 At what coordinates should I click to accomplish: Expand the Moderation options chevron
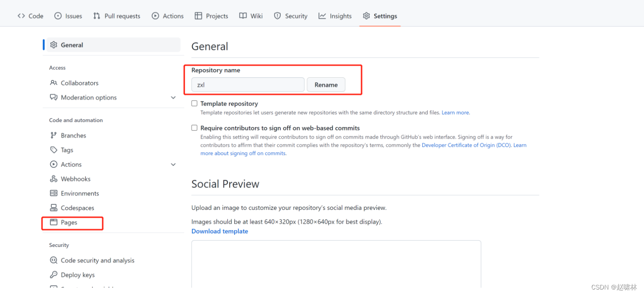[173, 97]
